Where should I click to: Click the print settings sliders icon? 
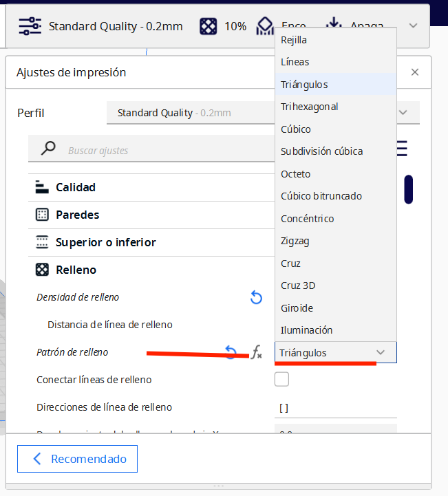point(30,26)
